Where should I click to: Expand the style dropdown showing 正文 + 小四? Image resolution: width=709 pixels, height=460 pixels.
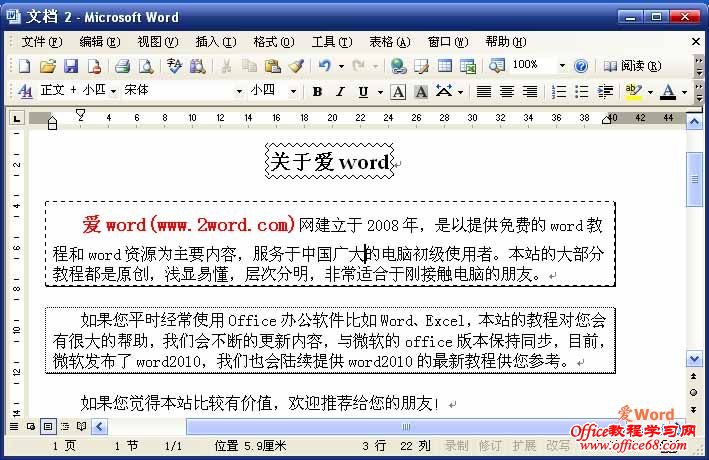[113, 92]
